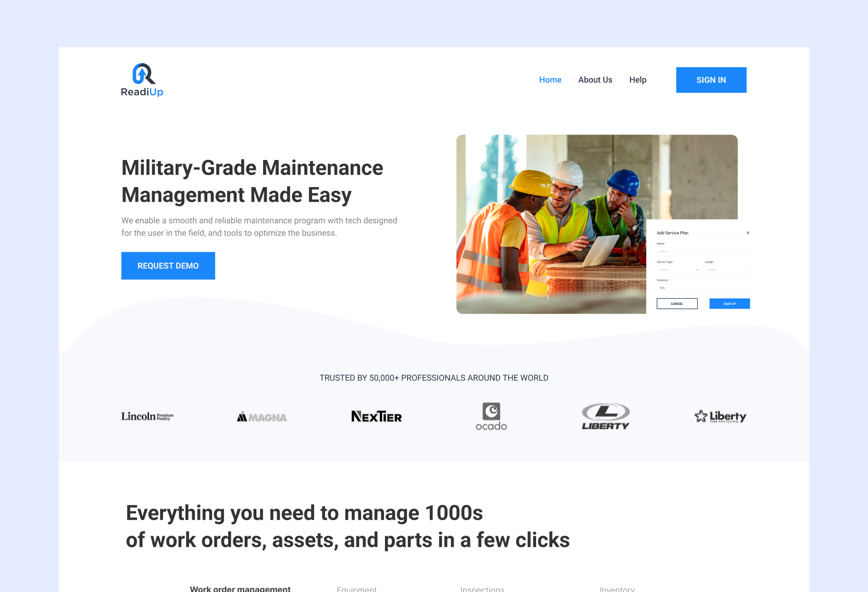Open the Home nav link
The image size is (868, 592).
click(550, 80)
